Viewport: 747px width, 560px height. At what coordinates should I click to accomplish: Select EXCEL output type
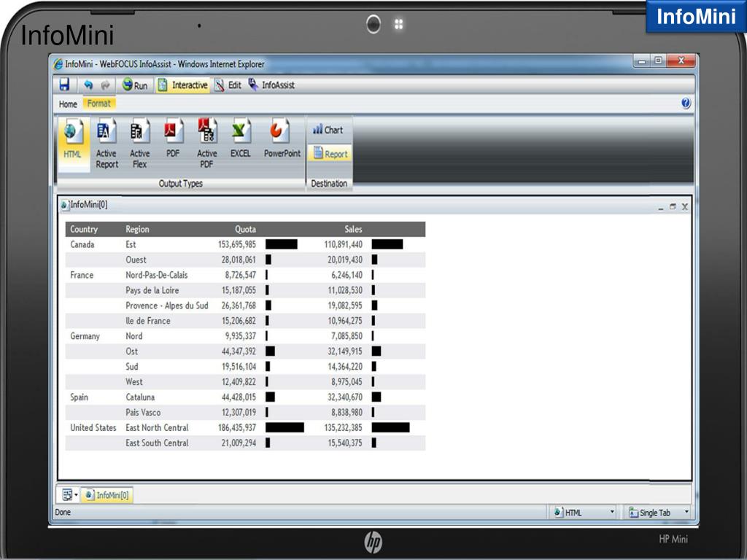(x=241, y=138)
